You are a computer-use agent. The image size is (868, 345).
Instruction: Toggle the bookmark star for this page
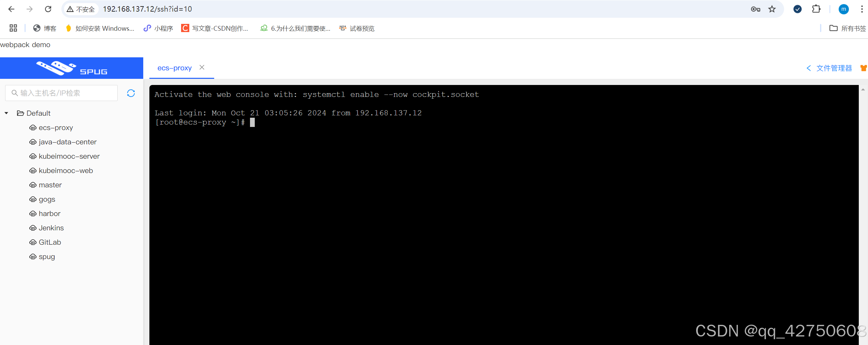click(x=772, y=9)
